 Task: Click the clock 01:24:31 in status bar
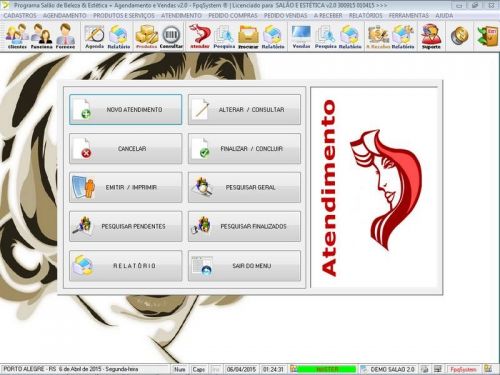pos(273,369)
